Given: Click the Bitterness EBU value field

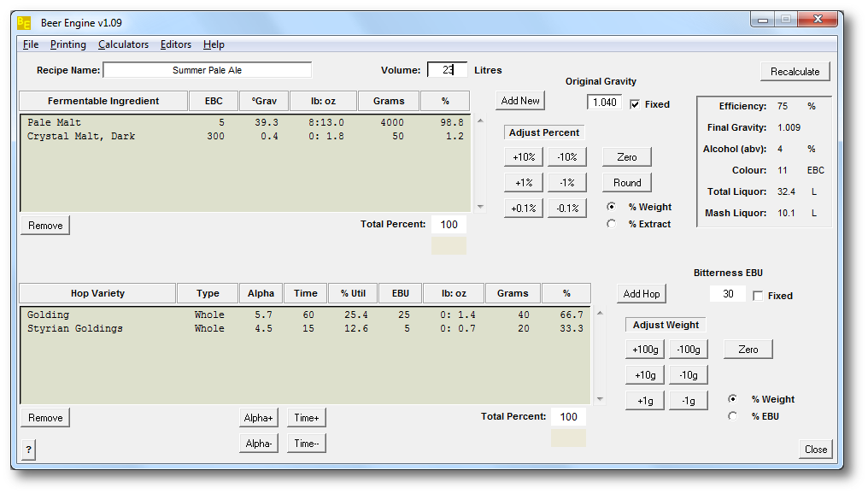Looking at the screenshot, I should click(728, 294).
